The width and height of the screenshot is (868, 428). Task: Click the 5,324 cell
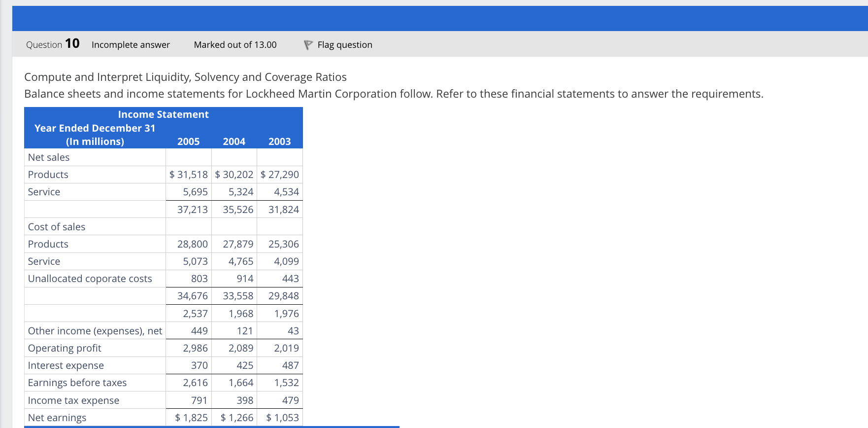[x=234, y=192]
